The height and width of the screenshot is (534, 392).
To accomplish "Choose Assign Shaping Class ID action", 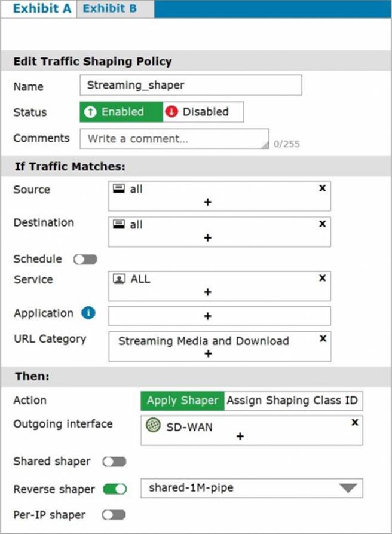I will pos(293,401).
